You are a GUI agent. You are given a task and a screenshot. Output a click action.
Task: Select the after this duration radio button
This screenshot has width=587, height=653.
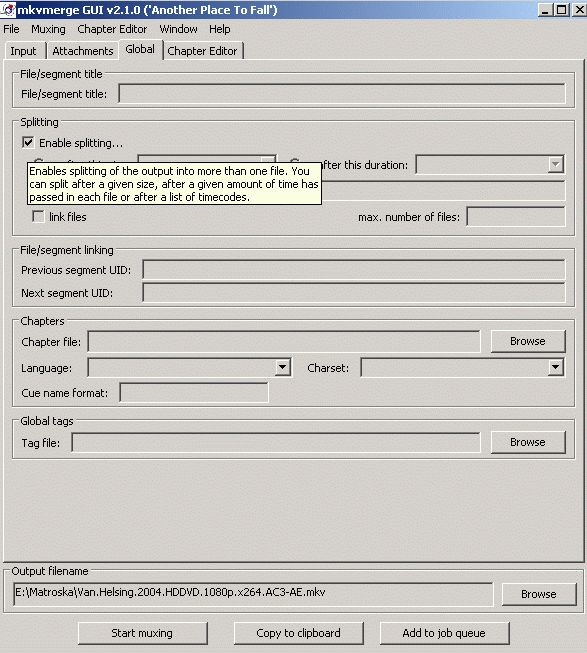[294, 162]
